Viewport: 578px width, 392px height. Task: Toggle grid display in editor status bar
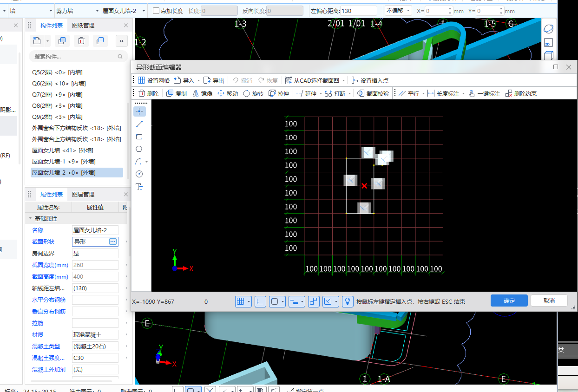click(x=240, y=301)
